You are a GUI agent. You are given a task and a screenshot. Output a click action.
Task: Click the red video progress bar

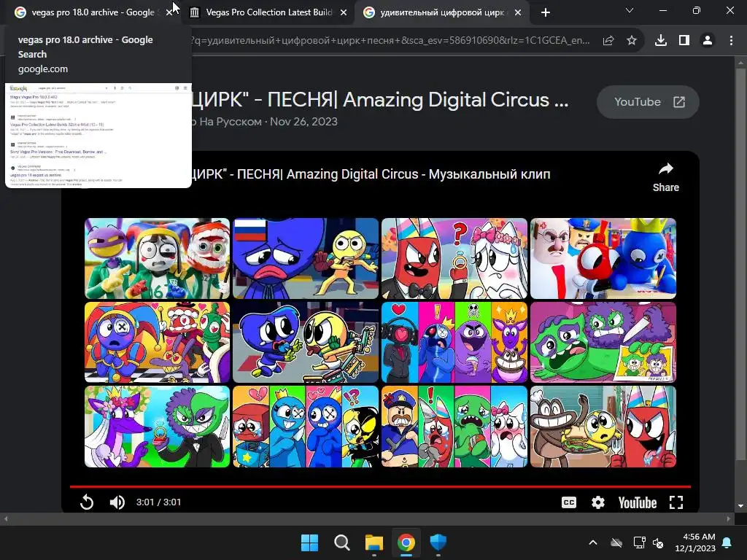tap(380, 486)
